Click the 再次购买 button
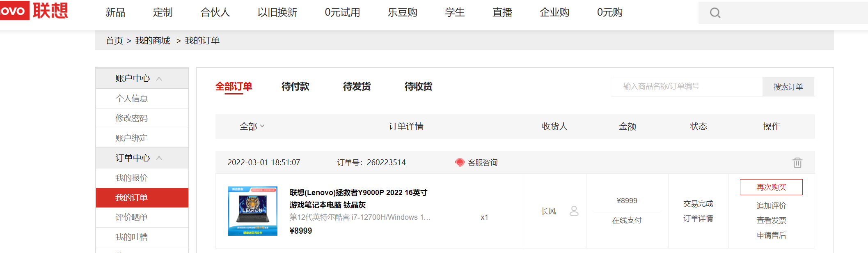Screen dimensions: 868x253 coord(771,187)
